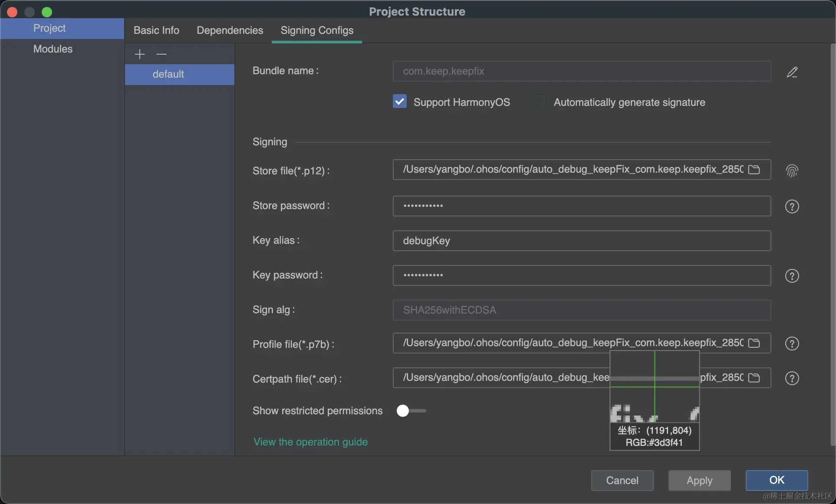Open help for Store password

pos(792,206)
